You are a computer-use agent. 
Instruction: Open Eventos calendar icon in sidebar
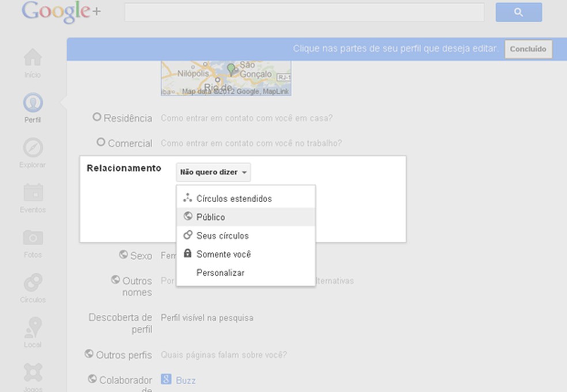coord(33,192)
